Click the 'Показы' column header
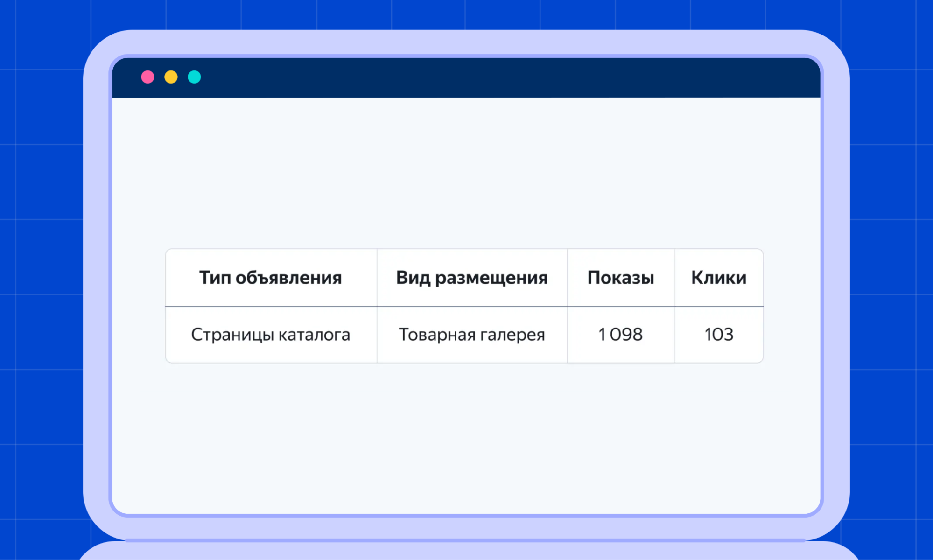Screen dimensions: 933x560 coord(620,278)
